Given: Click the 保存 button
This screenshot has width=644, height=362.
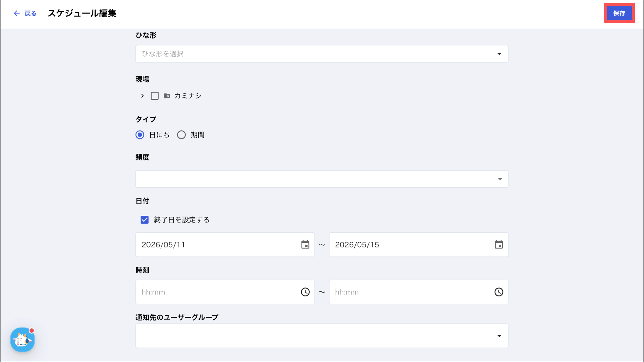Looking at the screenshot, I should [619, 13].
